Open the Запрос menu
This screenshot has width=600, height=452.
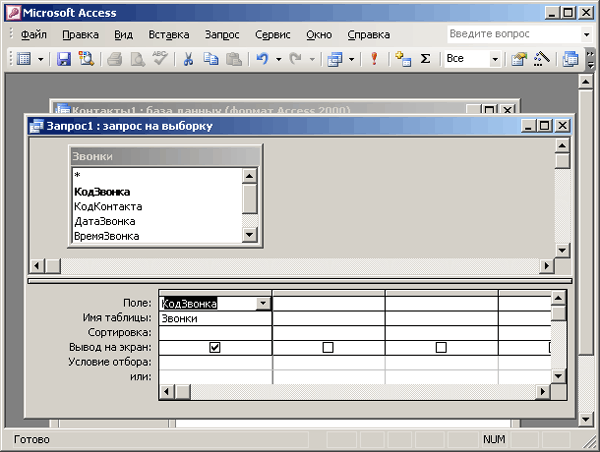(x=222, y=34)
